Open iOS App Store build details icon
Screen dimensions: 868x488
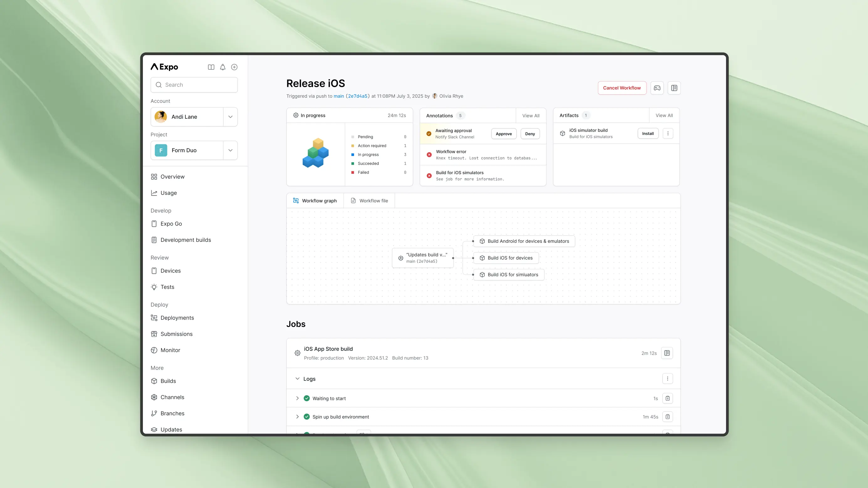coord(667,353)
